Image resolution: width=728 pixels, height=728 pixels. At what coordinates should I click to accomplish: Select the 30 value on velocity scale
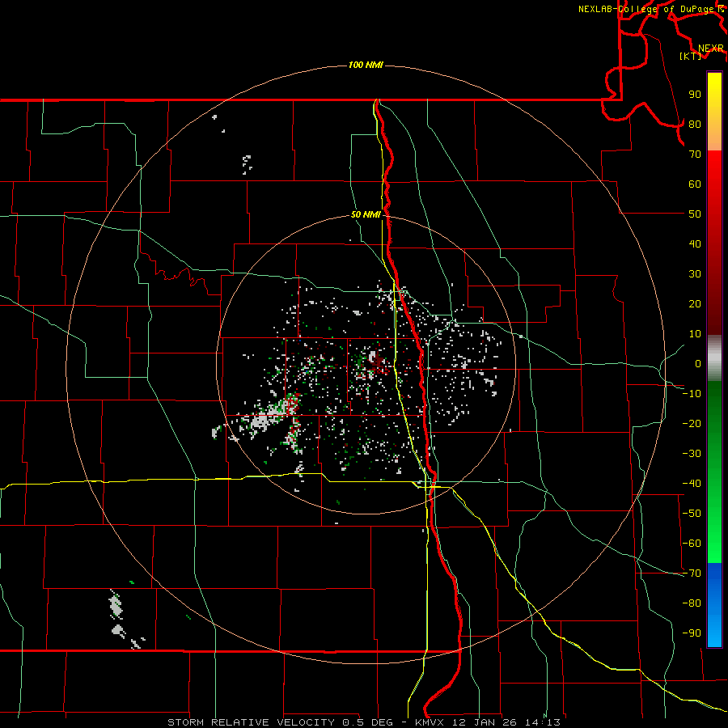(x=695, y=274)
